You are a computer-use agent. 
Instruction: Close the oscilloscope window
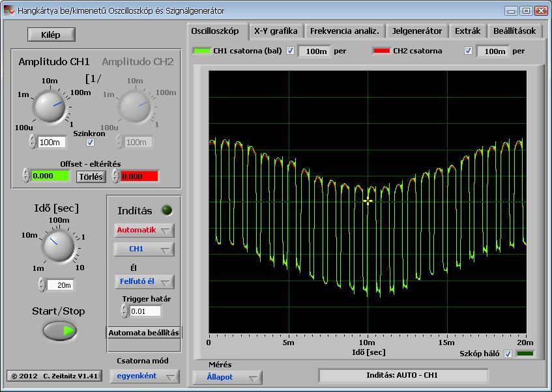click(x=541, y=11)
